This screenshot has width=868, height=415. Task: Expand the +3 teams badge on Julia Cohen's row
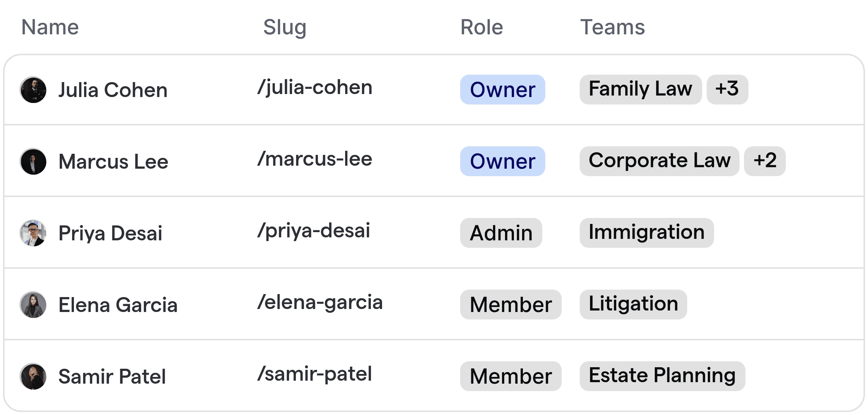(x=727, y=89)
